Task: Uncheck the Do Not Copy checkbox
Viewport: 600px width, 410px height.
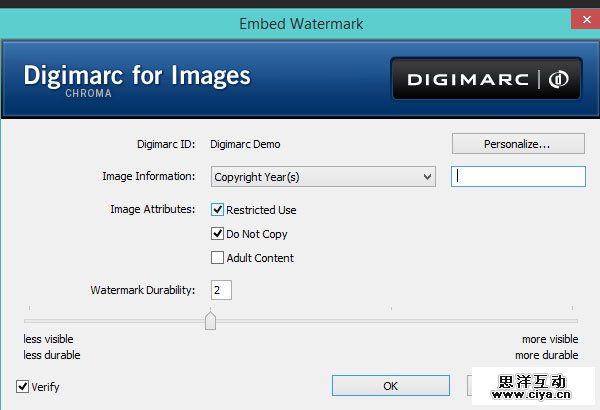Action: pos(217,234)
